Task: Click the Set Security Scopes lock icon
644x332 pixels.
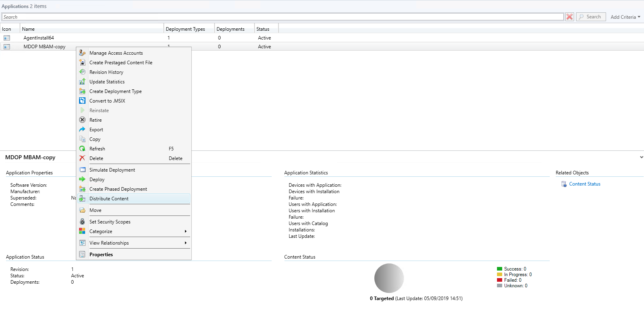Action: 82,222
